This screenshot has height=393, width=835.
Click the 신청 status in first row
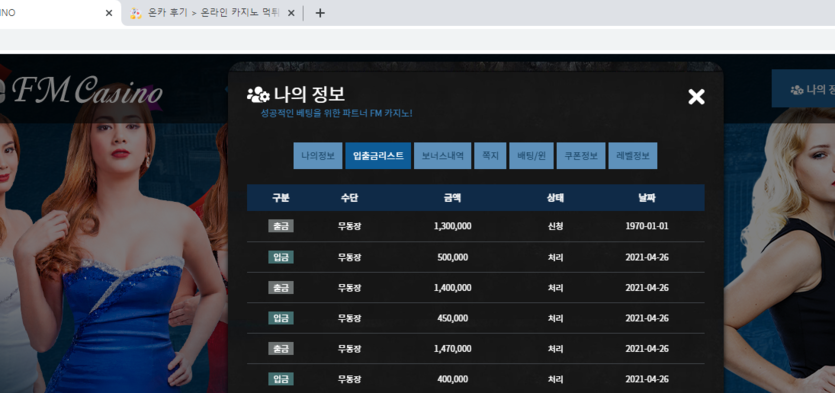pos(555,226)
